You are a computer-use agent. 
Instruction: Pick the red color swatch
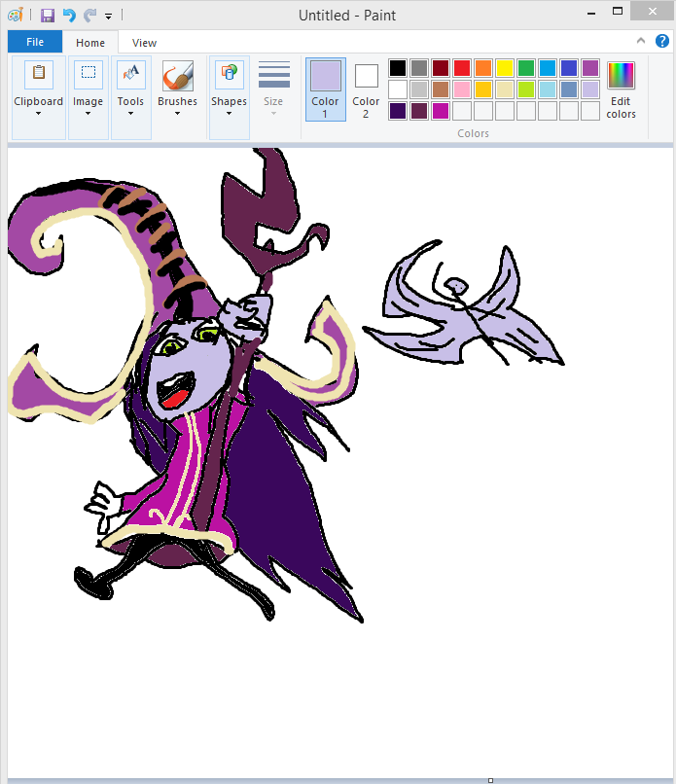(462, 68)
